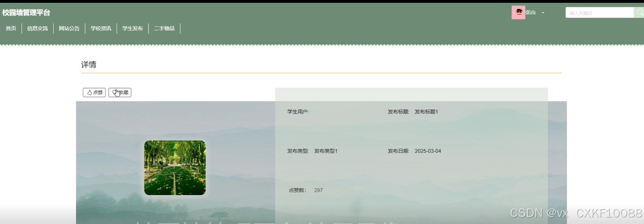Navigate to 网站公告
This screenshot has width=644, height=224.
(69, 29)
